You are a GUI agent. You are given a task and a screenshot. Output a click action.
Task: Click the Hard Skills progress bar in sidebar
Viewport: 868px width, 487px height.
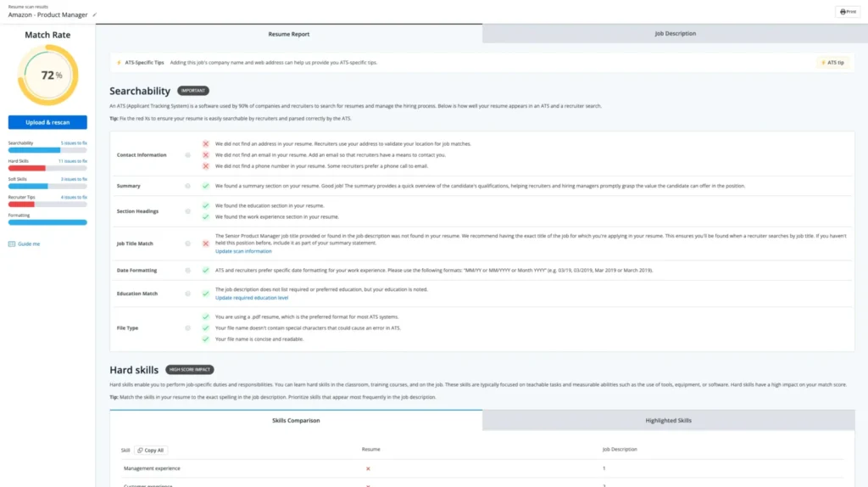[x=47, y=168]
